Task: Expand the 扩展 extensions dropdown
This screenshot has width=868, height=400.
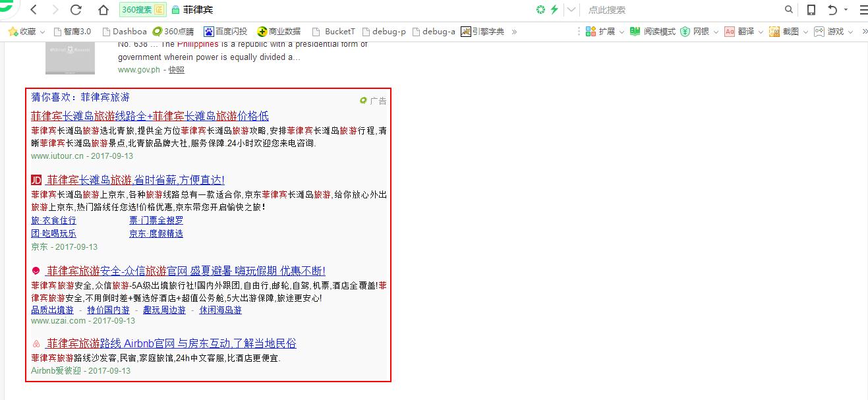Action: [622, 32]
